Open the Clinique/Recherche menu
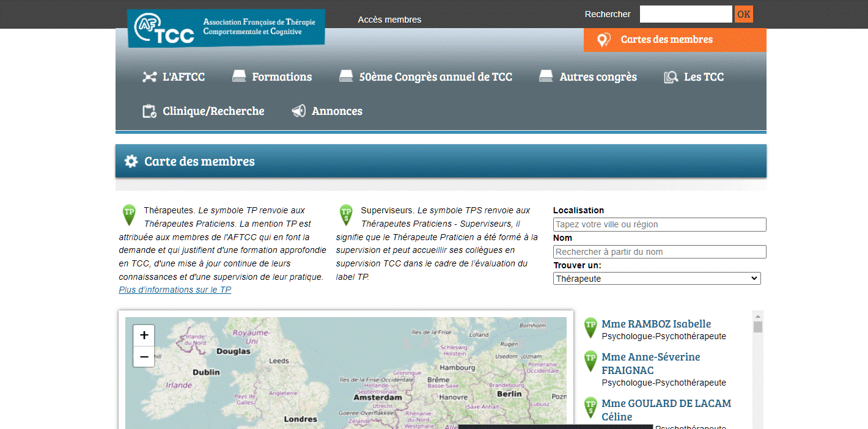 (213, 111)
